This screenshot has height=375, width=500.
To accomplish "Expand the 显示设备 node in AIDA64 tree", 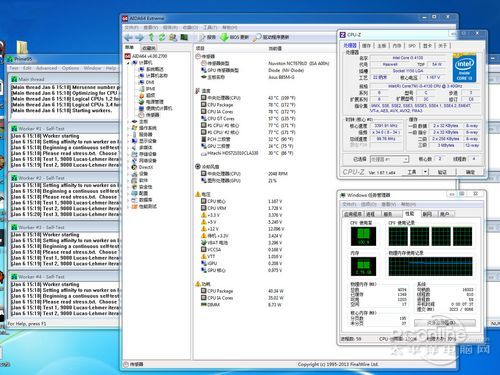I will point(128,141).
